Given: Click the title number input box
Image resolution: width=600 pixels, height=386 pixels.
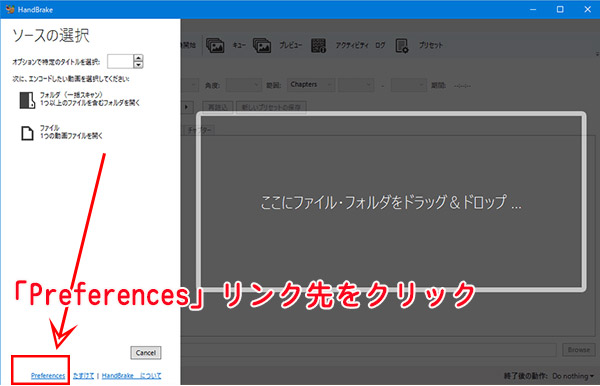Looking at the screenshot, I should [x=120, y=61].
